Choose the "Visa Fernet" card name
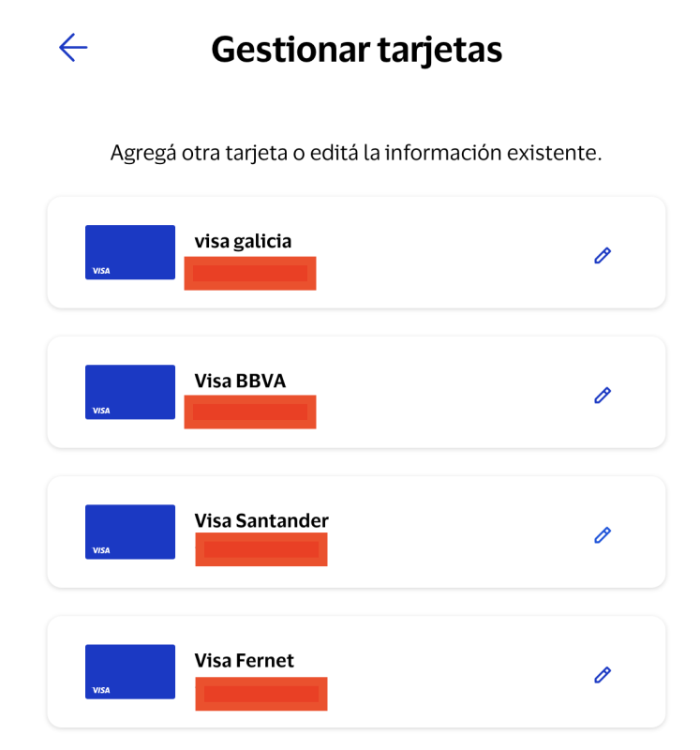Viewport: 700px width, 750px height. [x=244, y=660]
